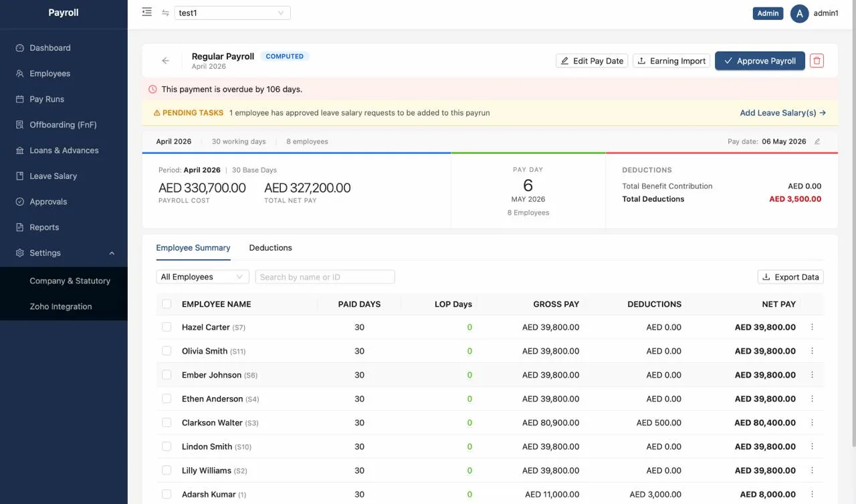
Task: Collapse the sidebar menu icon
Action: 147,12
